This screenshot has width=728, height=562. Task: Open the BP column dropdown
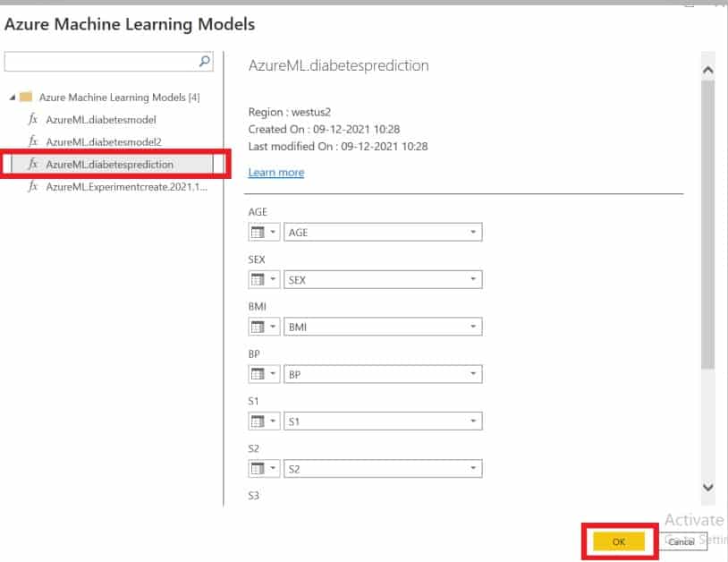pos(383,374)
